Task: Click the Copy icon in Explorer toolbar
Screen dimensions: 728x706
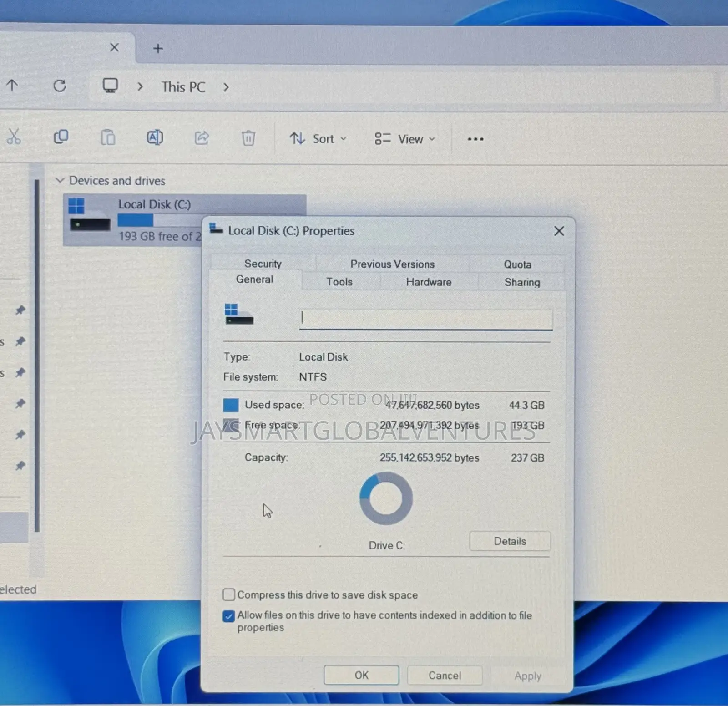Action: click(x=61, y=137)
